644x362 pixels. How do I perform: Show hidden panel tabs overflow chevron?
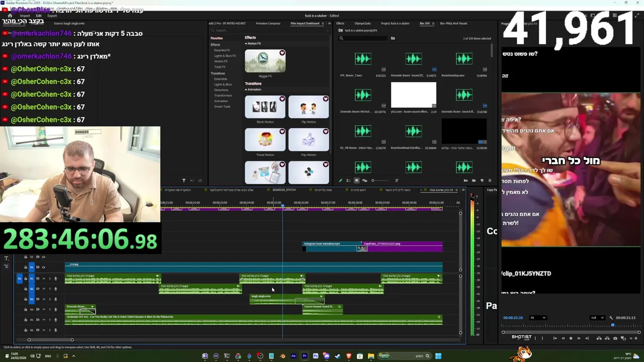330,24
